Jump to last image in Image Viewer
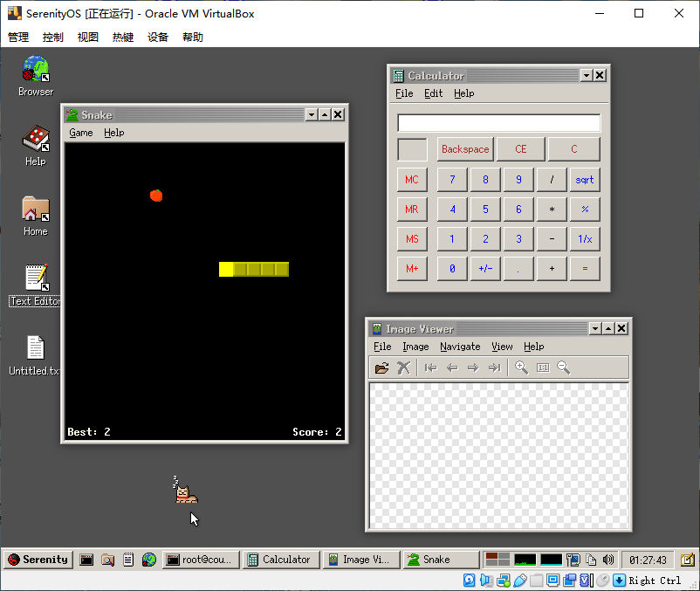700x591 pixels. coord(495,368)
